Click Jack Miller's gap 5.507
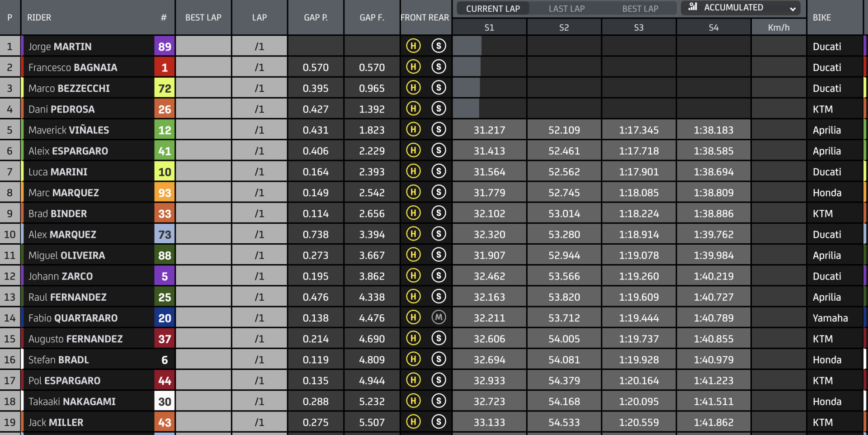The height and width of the screenshot is (435, 868). (x=372, y=422)
